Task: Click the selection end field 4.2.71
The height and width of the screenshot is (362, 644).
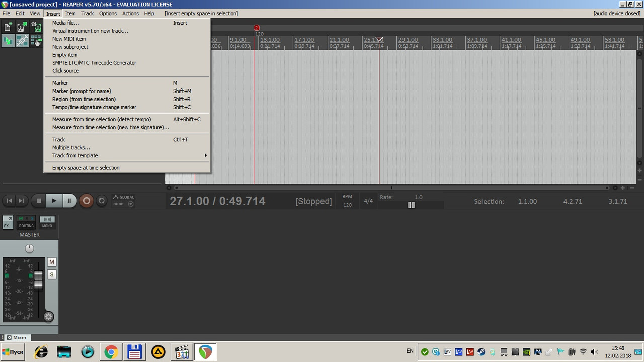Action: (573, 201)
